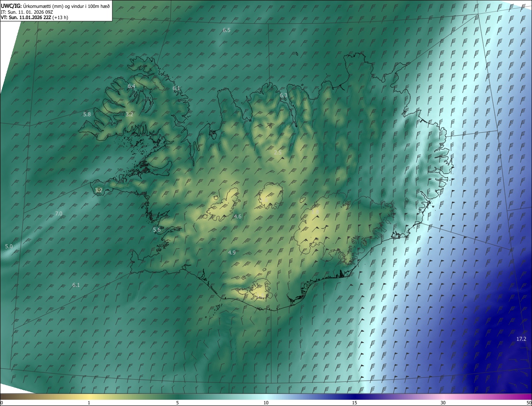Screen dimensions: 532x406
Task: Select the 2.5 value label on the map
Action: click(x=278, y=153)
